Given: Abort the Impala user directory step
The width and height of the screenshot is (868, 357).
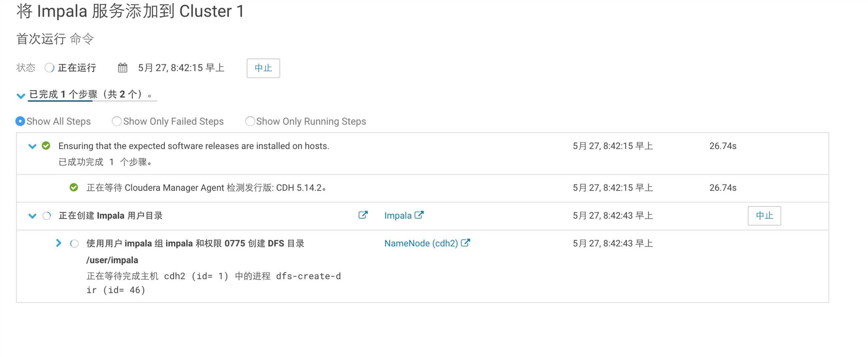Looking at the screenshot, I should pyautogui.click(x=764, y=216).
